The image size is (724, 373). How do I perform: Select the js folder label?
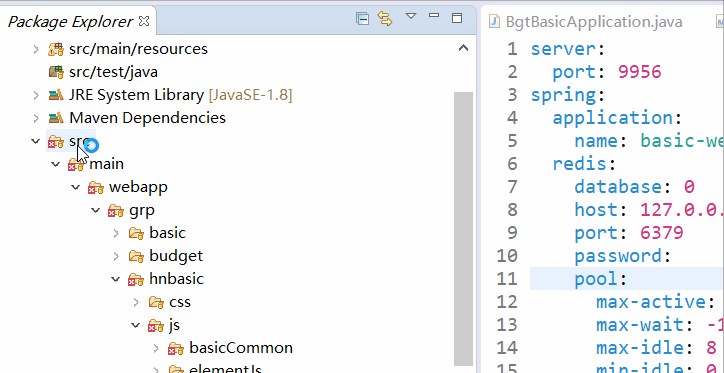click(x=174, y=325)
